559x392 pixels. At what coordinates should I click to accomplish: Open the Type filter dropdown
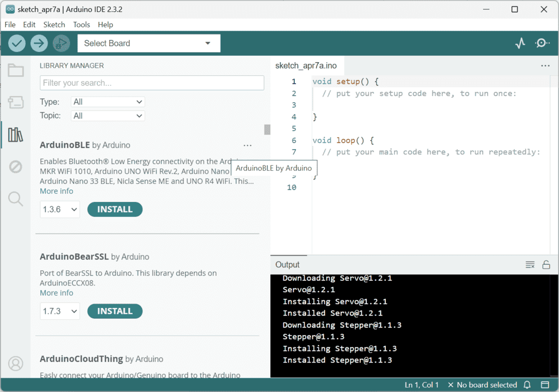point(108,102)
